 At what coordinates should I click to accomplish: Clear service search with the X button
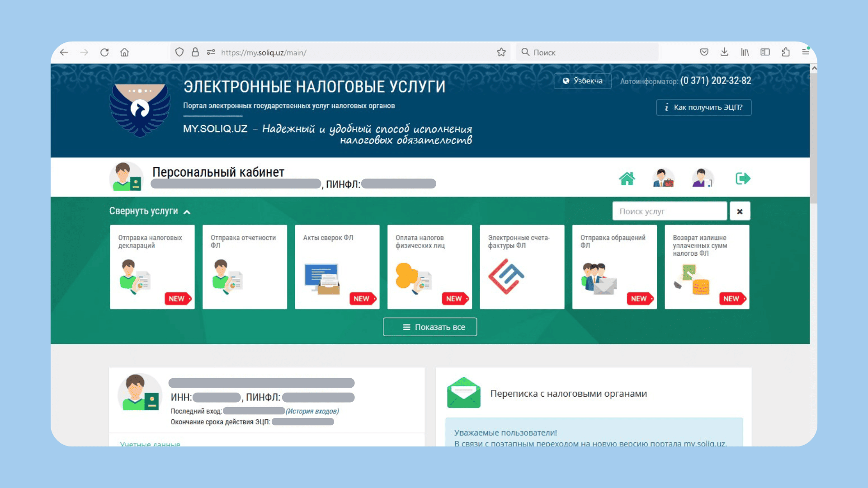[740, 211]
